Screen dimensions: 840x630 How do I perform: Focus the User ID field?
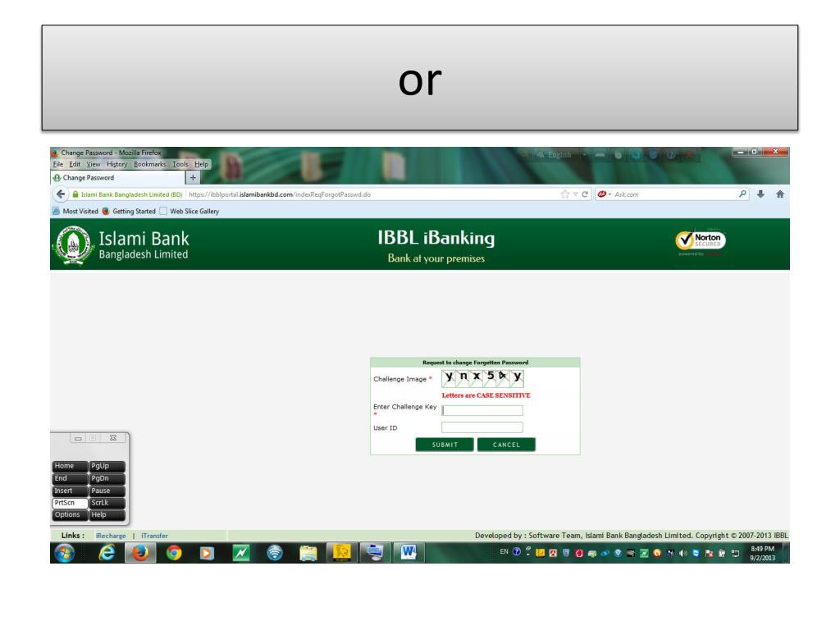(482, 427)
